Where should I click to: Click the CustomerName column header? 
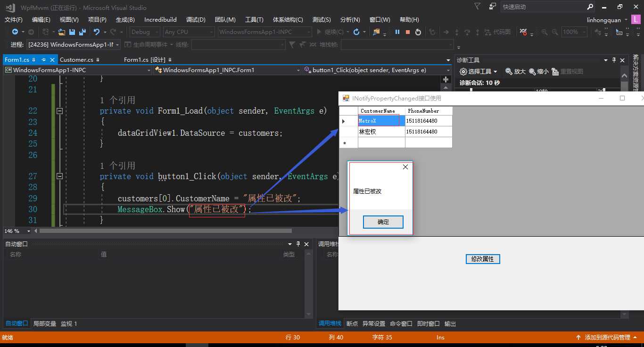(x=381, y=111)
